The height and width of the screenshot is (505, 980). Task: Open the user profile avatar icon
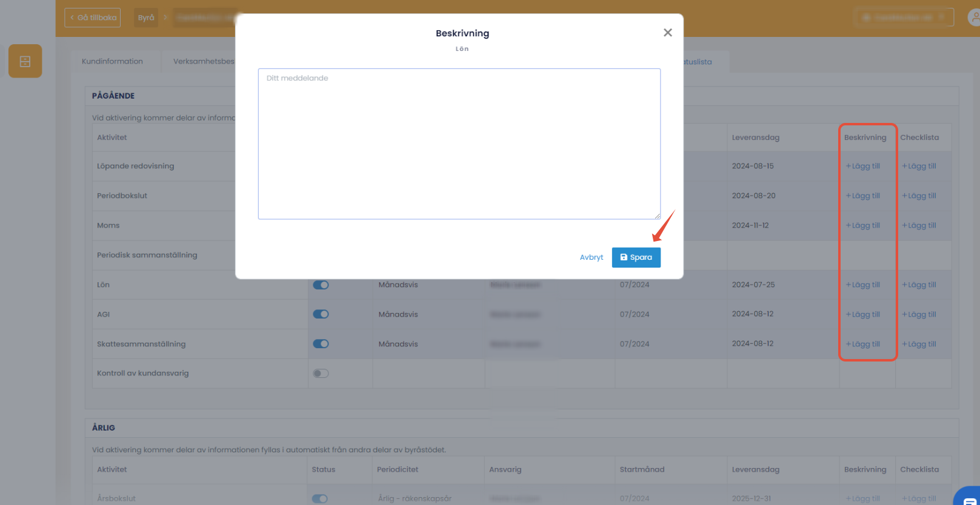(973, 18)
